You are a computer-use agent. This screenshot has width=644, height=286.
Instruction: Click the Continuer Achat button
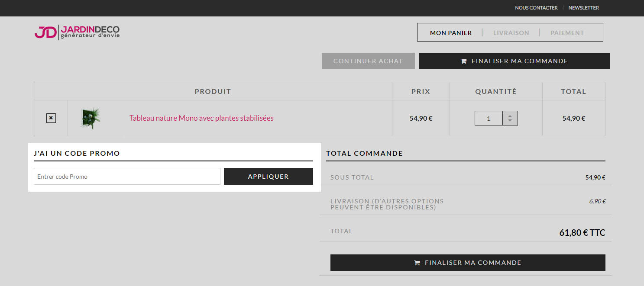pyautogui.click(x=368, y=61)
